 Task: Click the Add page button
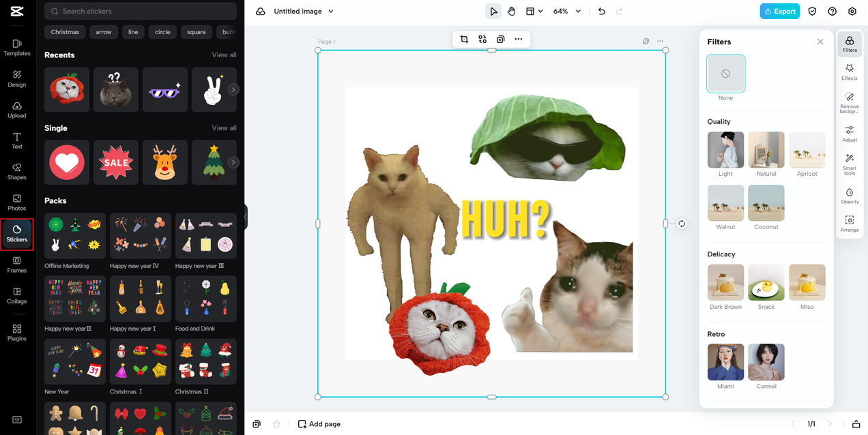click(x=319, y=424)
